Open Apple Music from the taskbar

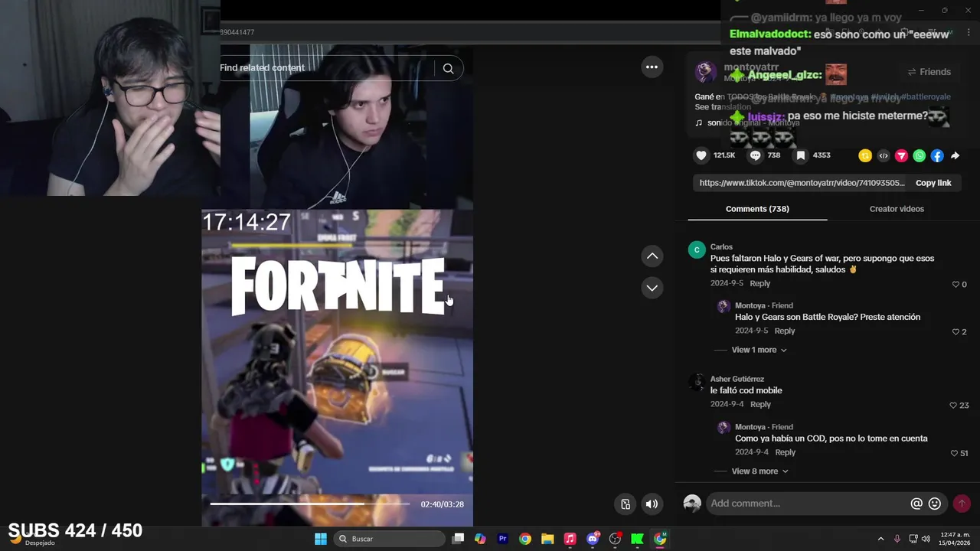570,539
